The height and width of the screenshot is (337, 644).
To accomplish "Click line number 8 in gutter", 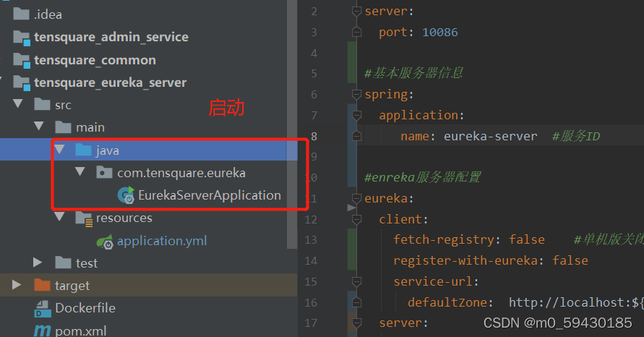I will (x=314, y=136).
